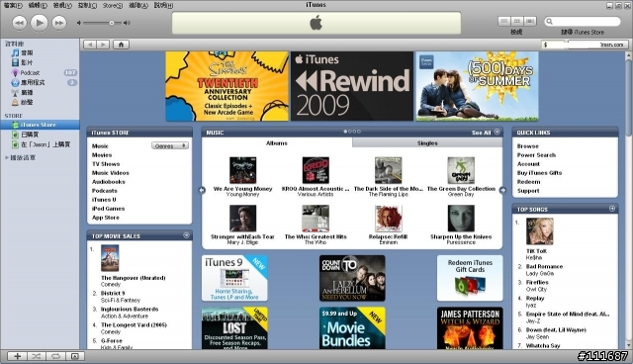Show next albums with right arrow
This screenshot has width=633, height=364.
[x=502, y=190]
